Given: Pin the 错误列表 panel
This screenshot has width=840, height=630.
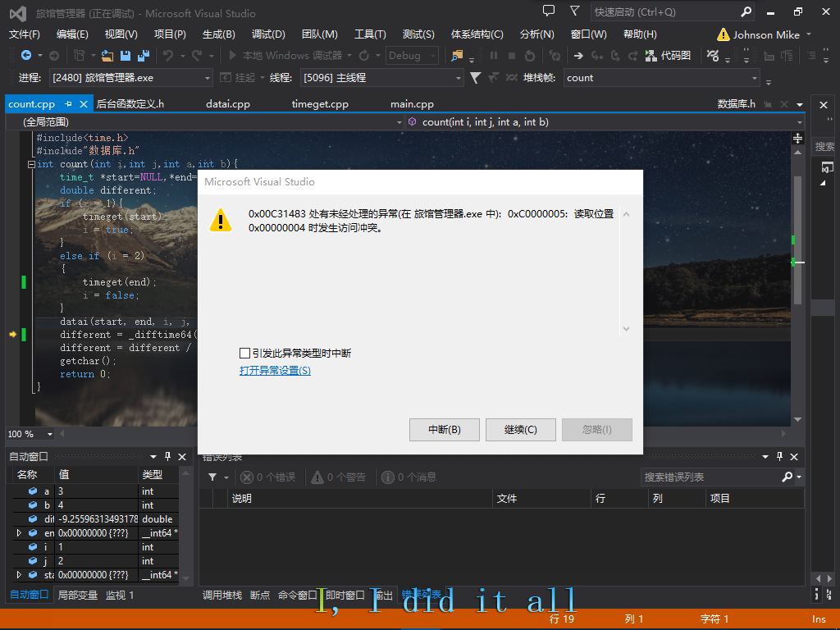Looking at the screenshot, I should click(779, 456).
